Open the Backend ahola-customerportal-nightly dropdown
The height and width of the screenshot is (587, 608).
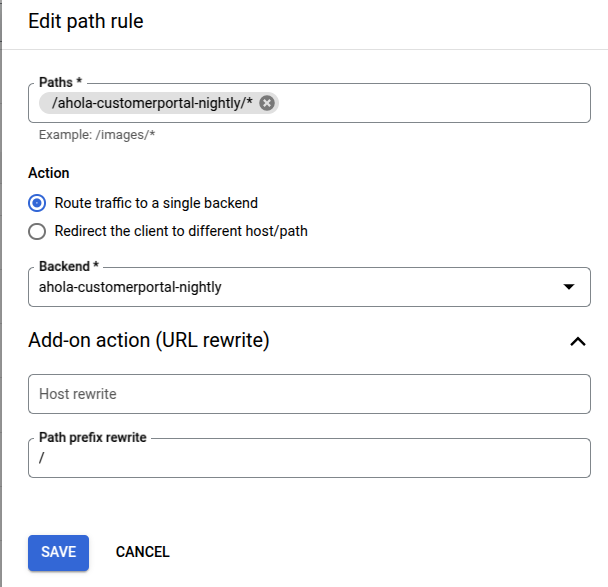click(309, 287)
